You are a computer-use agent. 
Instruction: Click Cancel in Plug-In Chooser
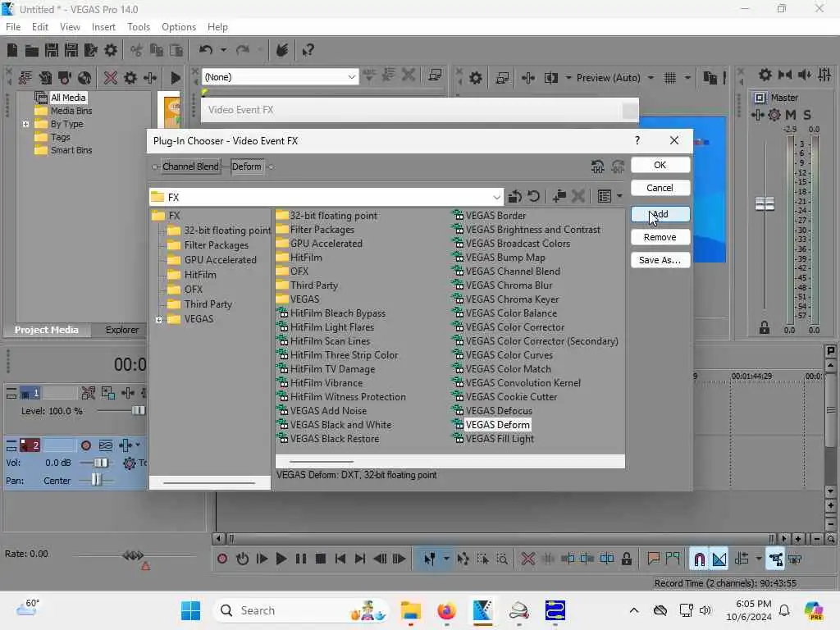(660, 188)
